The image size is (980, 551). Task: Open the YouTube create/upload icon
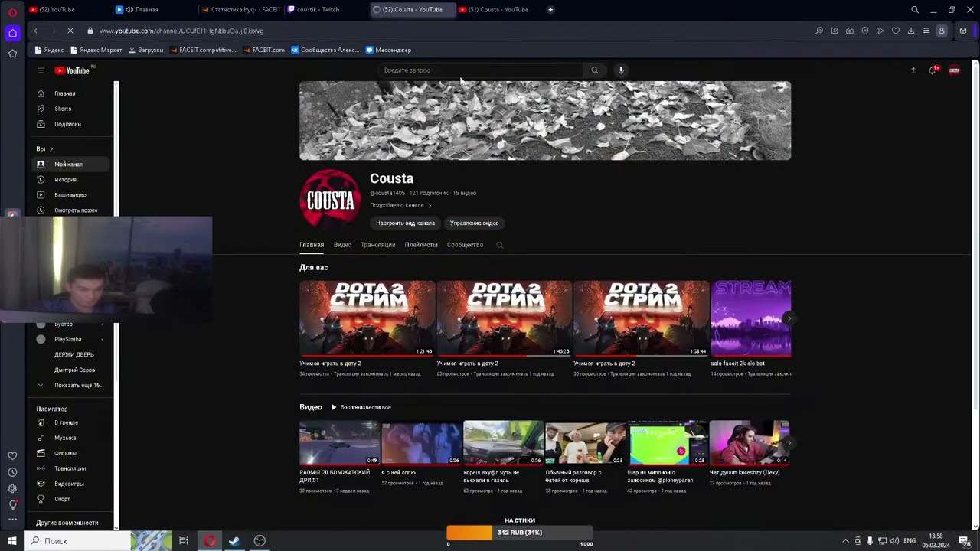click(913, 70)
